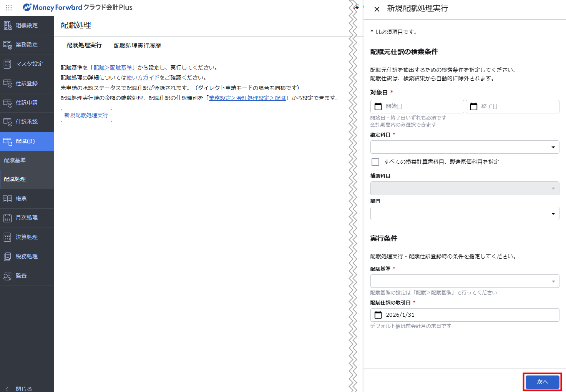Image resolution: width=566 pixels, height=392 pixels.
Task: Click the 新規配賦処理実行 button
Action: [86, 115]
